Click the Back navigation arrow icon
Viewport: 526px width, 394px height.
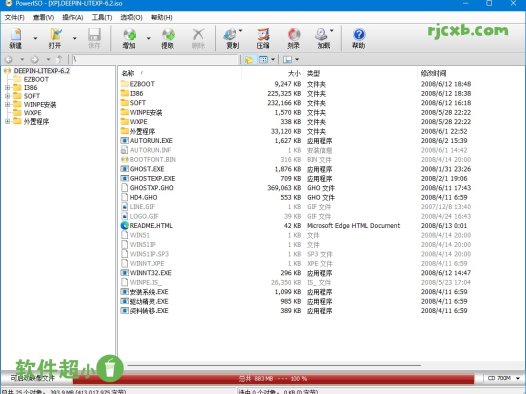click(9, 60)
